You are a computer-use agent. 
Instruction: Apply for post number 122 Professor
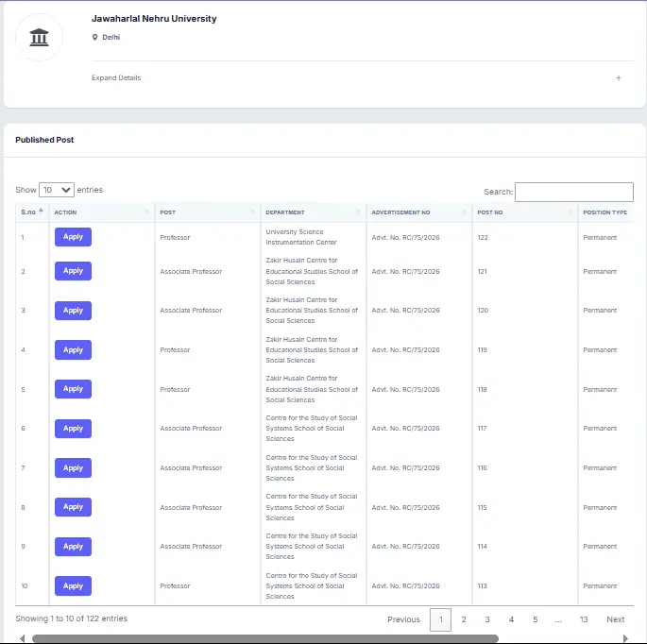[x=73, y=237]
